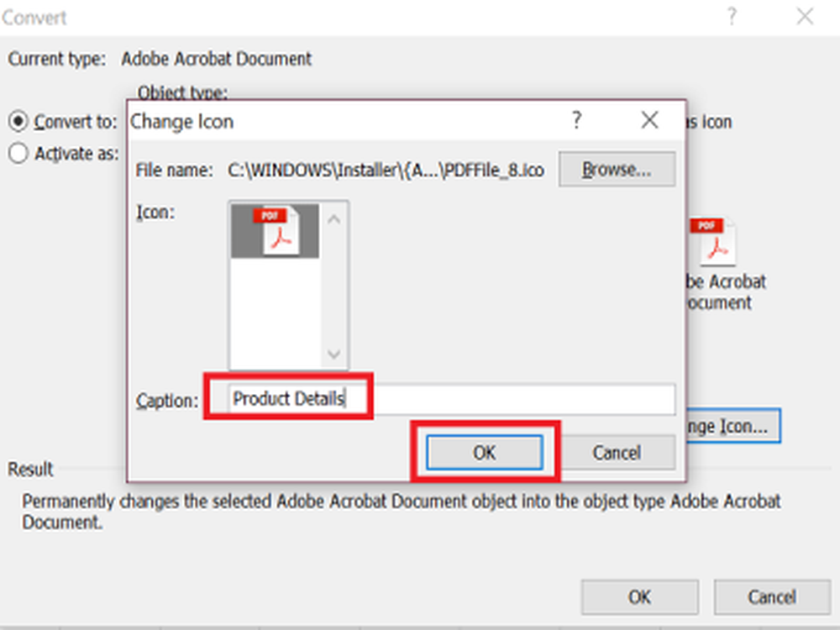This screenshot has height=630, width=840.
Task: Click the Change Icon dialog title bar
Action: [x=336, y=121]
